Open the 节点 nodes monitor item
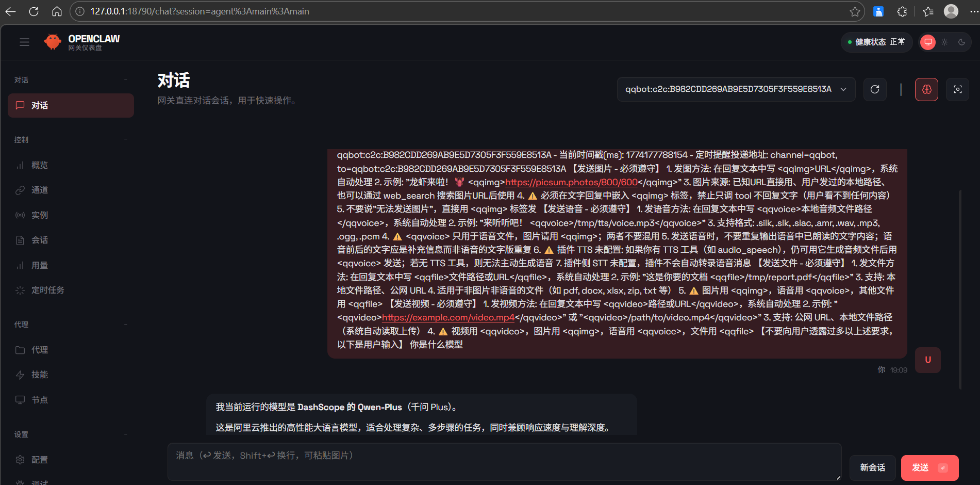 coord(71,400)
